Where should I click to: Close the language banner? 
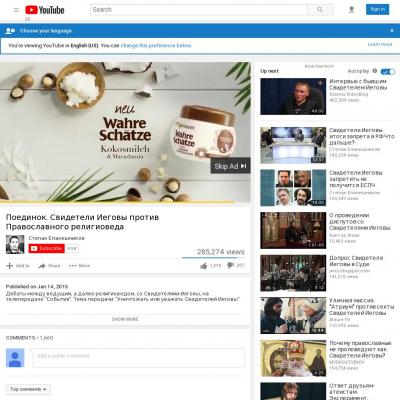tap(392, 30)
